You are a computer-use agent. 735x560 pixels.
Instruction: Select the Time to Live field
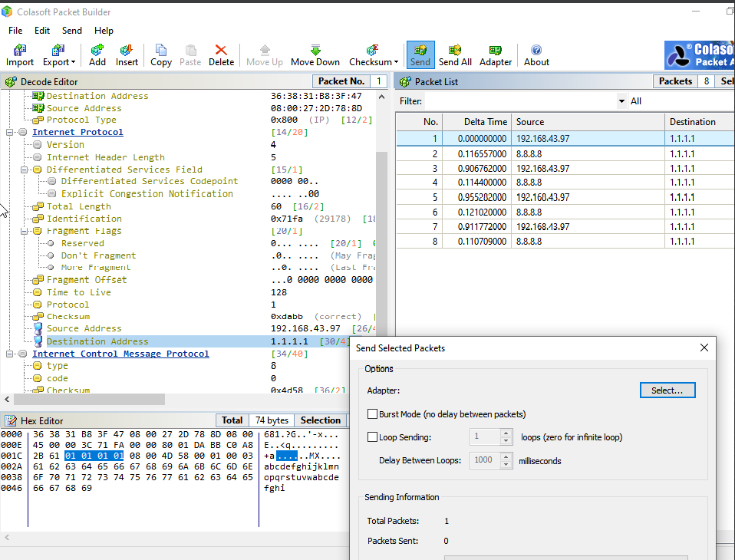[x=79, y=292]
